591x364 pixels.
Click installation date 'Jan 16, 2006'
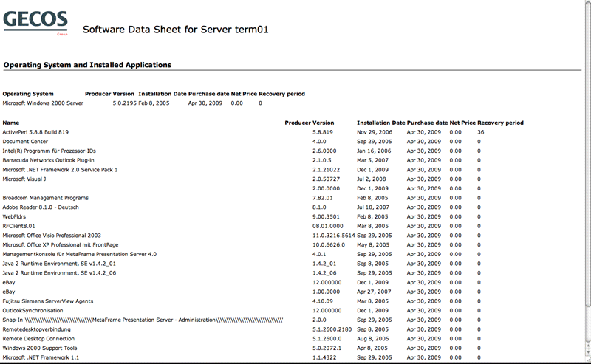tap(374, 151)
